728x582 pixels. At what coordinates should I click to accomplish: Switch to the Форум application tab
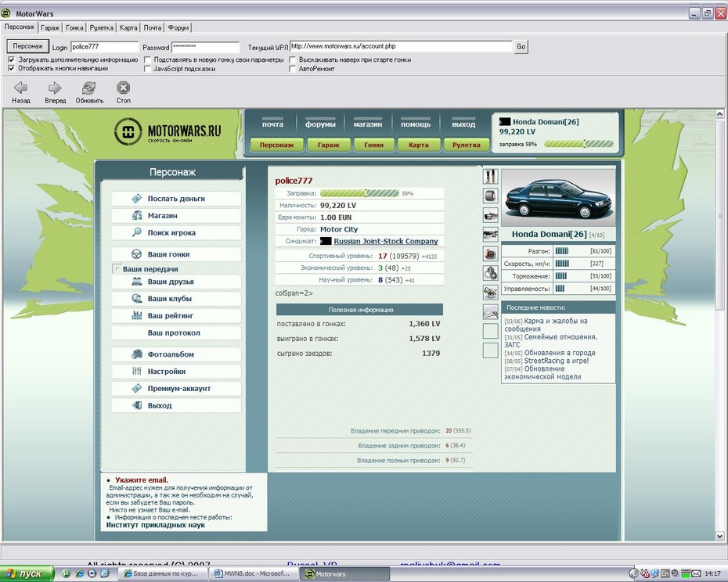tap(178, 28)
